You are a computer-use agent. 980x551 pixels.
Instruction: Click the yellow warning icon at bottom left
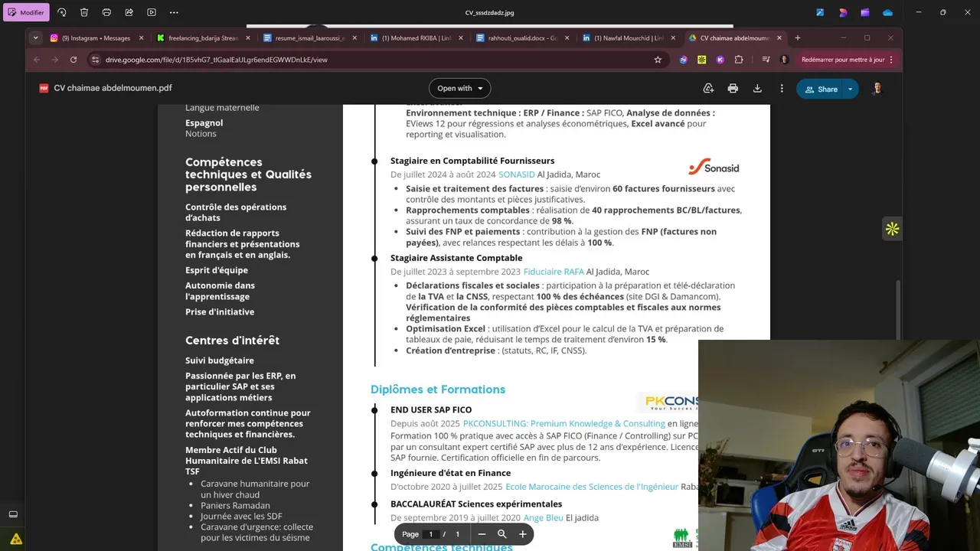(x=16, y=539)
